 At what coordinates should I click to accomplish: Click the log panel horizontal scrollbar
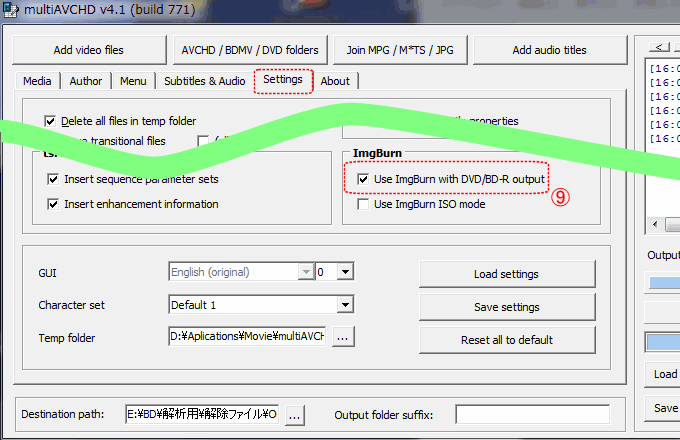(x=670, y=225)
